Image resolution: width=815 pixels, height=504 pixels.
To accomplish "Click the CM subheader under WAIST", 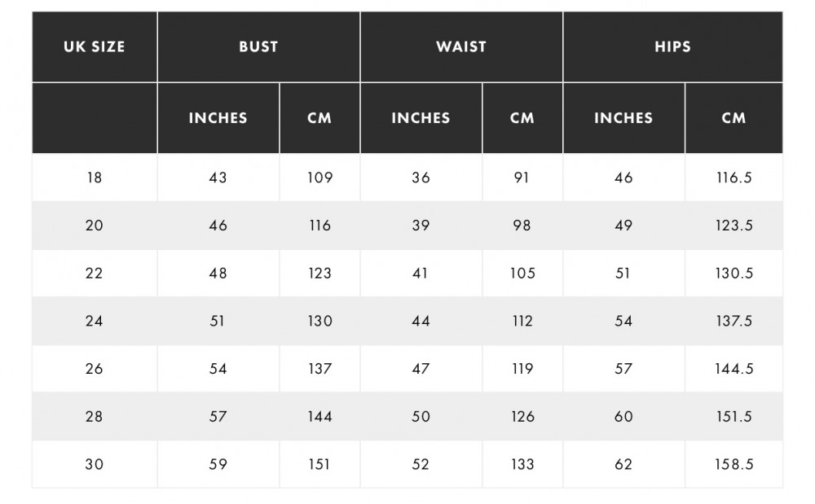I will [522, 118].
